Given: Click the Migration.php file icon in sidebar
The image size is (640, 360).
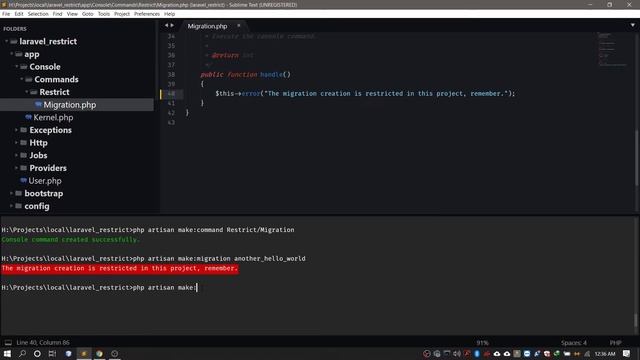Looking at the screenshot, I should click(38, 104).
